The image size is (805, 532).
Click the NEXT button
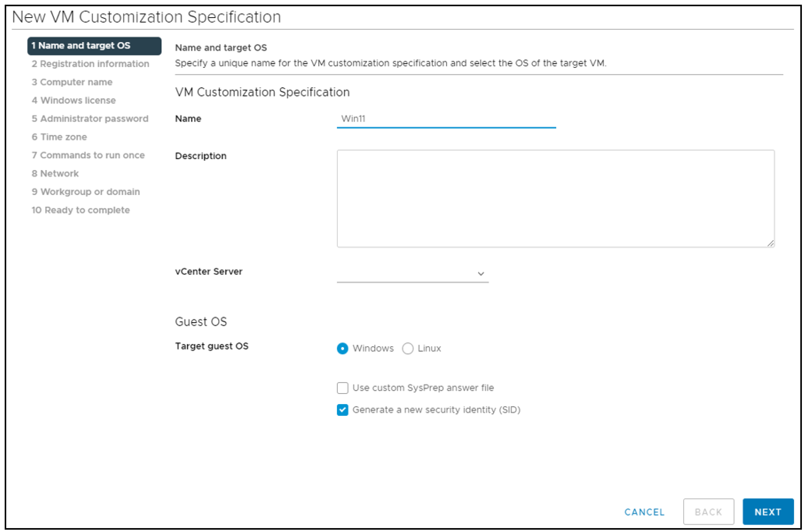[x=767, y=512]
